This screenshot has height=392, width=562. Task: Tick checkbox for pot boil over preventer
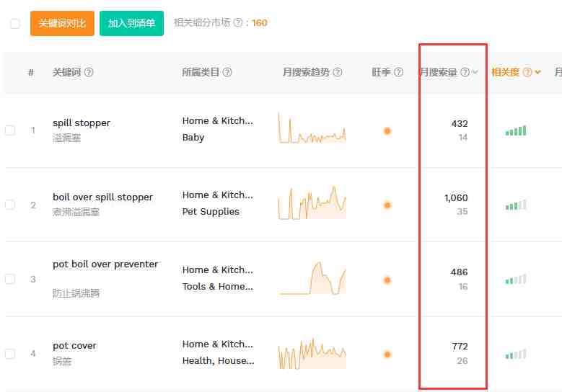pyautogui.click(x=10, y=279)
